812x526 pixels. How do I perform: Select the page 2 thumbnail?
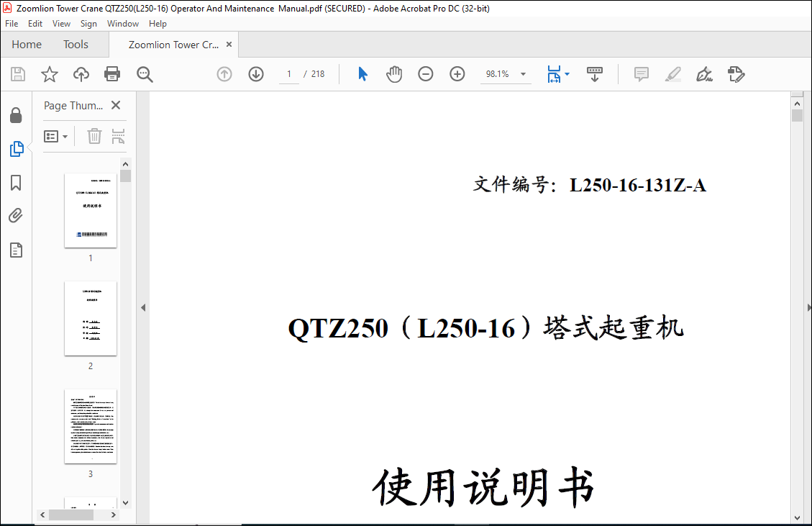(91, 318)
